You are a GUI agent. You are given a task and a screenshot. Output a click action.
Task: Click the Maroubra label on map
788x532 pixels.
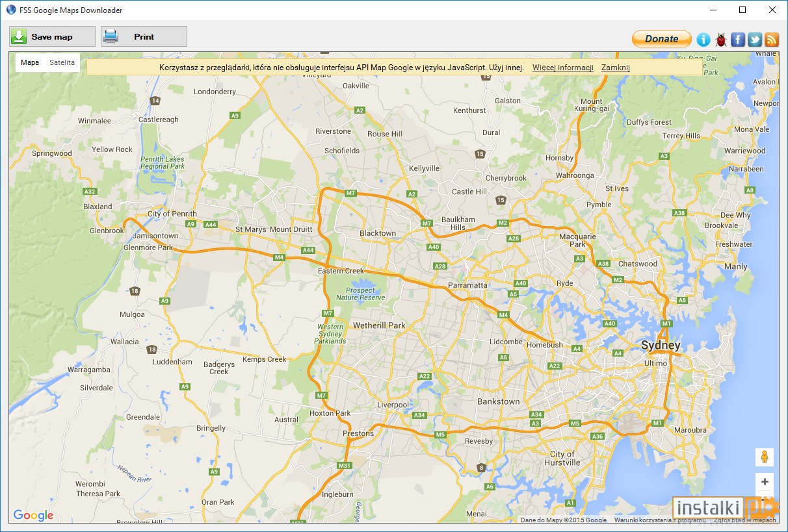click(690, 430)
